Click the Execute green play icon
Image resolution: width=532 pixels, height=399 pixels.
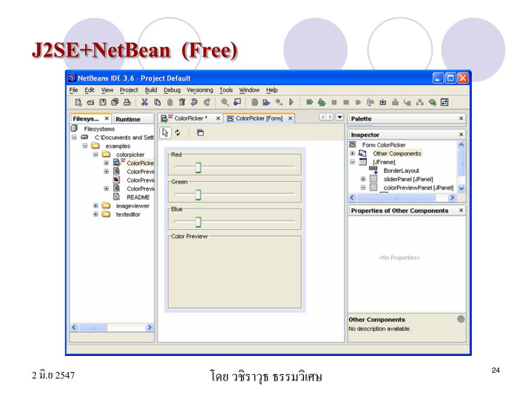point(291,102)
